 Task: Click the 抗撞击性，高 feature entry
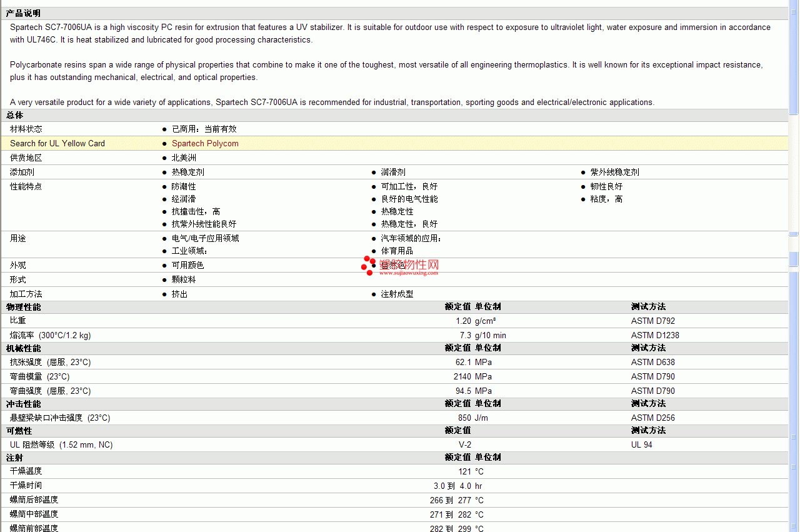(196, 211)
